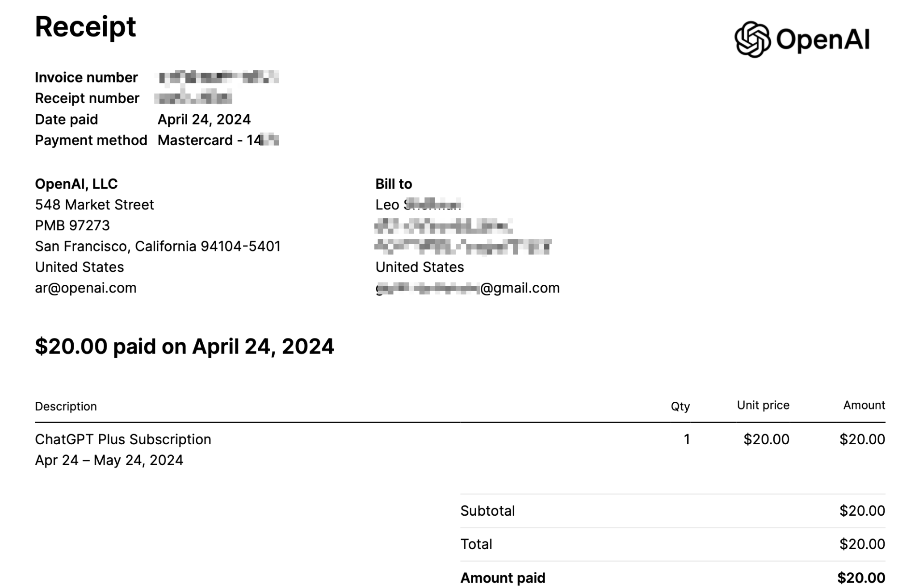The width and height of the screenshot is (915, 588).
Task: Open the ar@openai.com email link
Action: tap(86, 288)
